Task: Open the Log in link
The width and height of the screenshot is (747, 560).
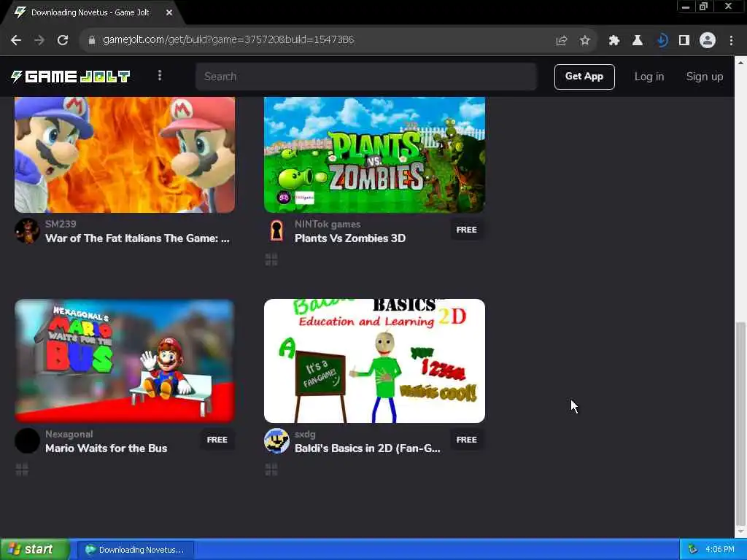Action: (649, 77)
